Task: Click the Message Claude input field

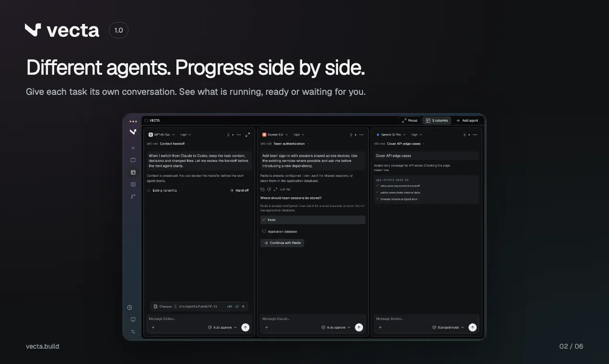Action: click(313, 318)
